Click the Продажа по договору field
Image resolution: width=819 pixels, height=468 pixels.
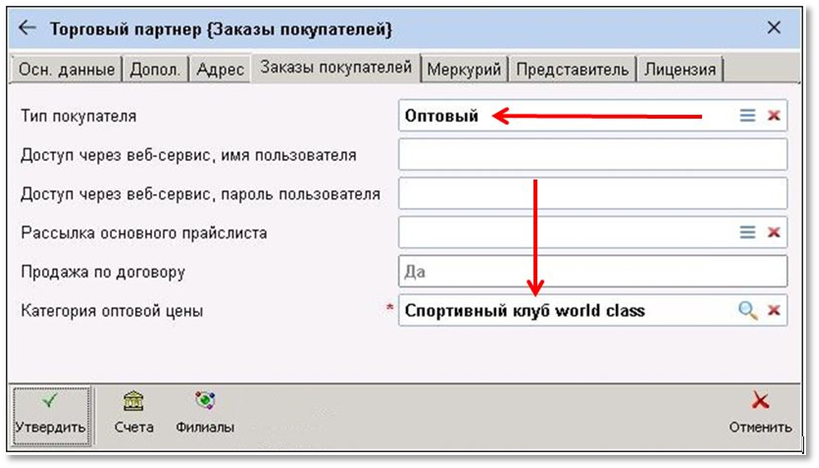(592, 271)
